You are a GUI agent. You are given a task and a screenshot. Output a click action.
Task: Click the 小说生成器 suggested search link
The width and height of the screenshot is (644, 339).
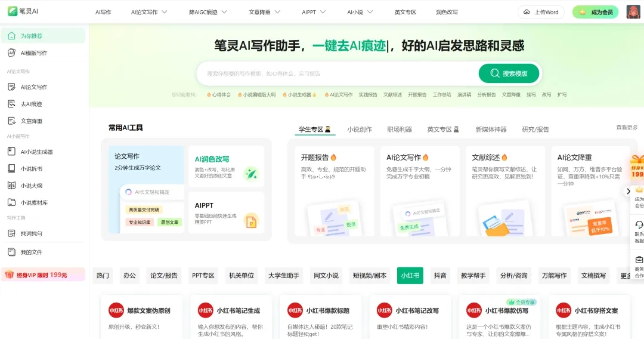(x=299, y=94)
